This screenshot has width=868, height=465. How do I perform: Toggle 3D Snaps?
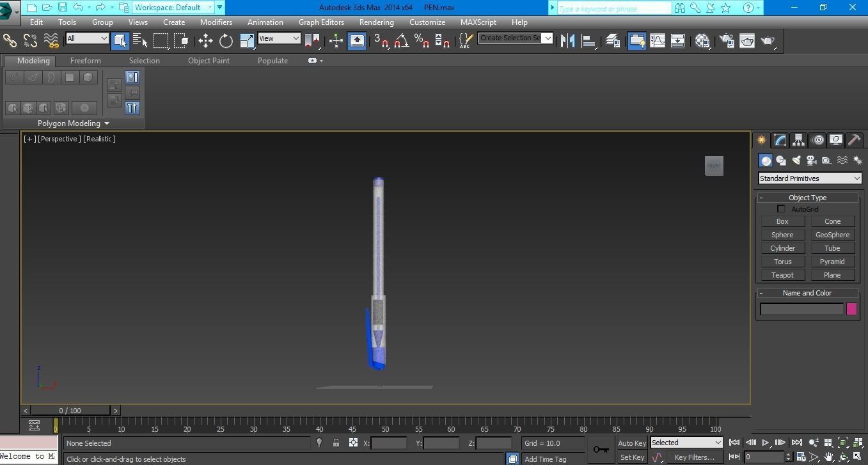381,41
